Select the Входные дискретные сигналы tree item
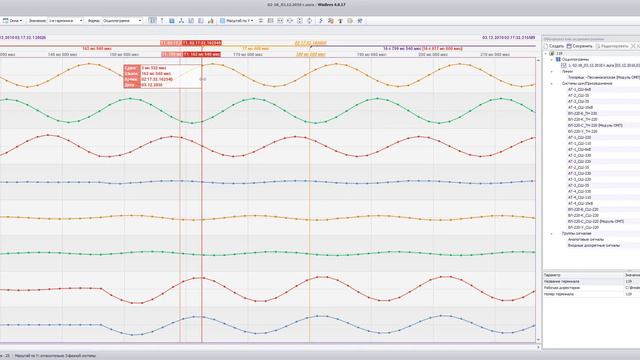This screenshot has height=360, width=640. (x=594, y=245)
